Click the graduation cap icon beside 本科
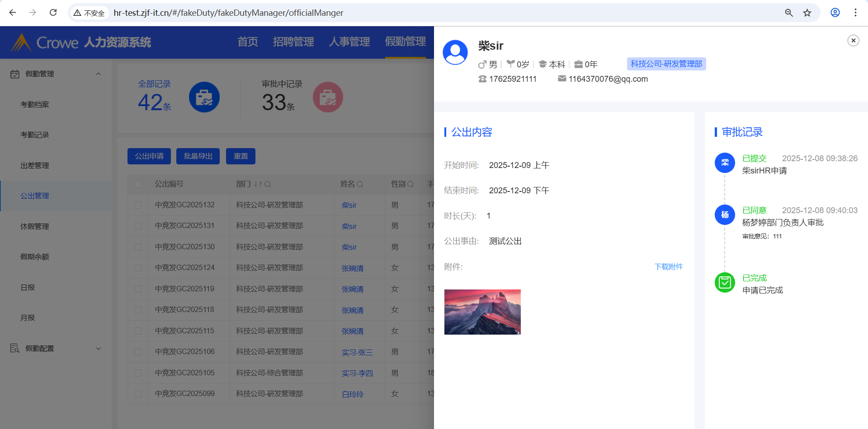Screen dimensions: 868x429 tap(542, 64)
